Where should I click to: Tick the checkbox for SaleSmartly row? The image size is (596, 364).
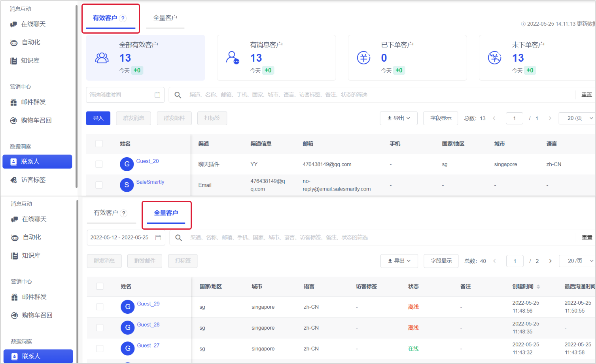point(99,185)
